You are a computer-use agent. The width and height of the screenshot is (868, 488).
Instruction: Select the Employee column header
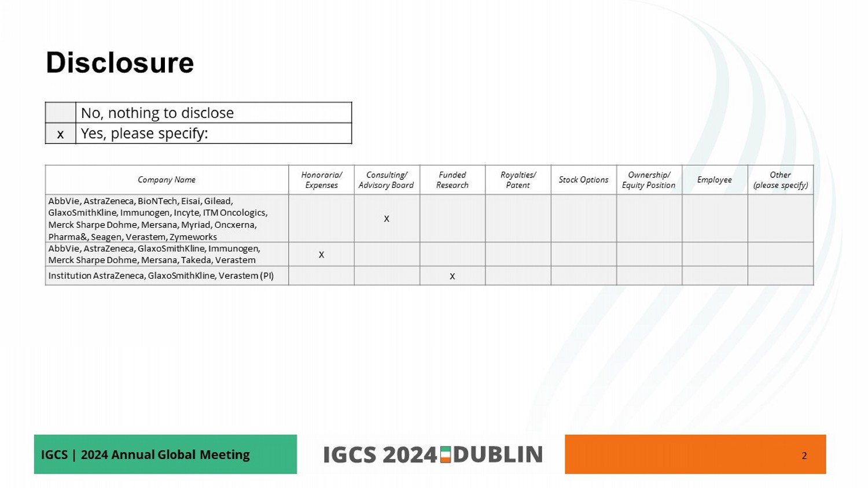[714, 180]
